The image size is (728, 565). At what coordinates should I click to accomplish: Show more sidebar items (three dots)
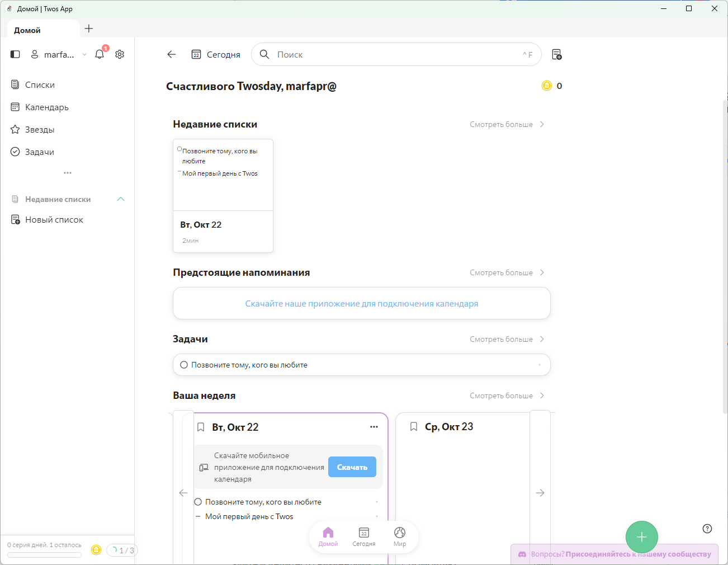tap(68, 173)
